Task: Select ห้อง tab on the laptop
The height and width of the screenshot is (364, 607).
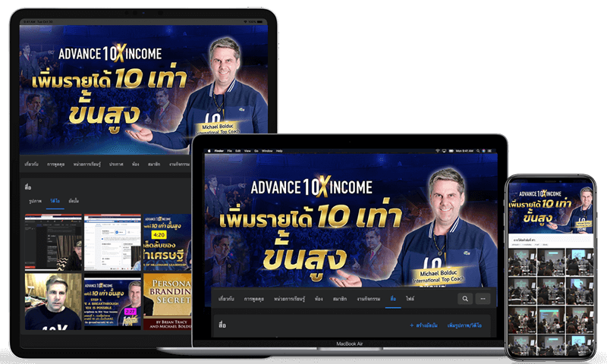Action: click(x=319, y=299)
